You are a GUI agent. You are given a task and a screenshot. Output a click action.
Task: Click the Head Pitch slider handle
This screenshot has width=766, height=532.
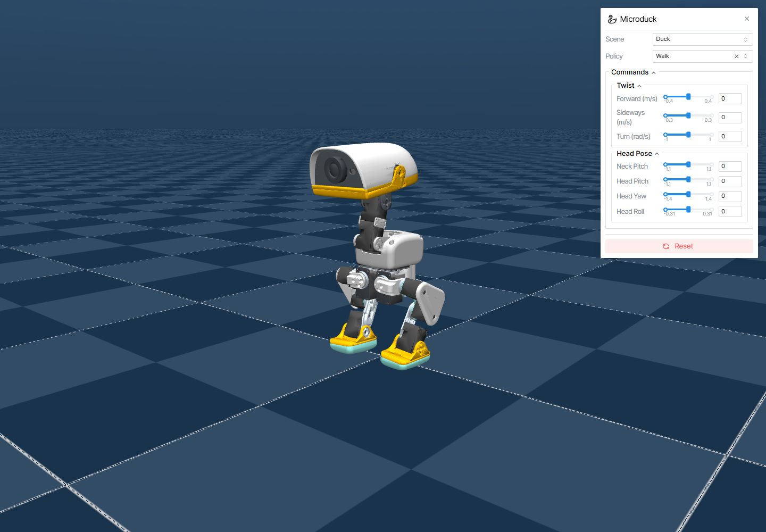pyautogui.click(x=688, y=179)
